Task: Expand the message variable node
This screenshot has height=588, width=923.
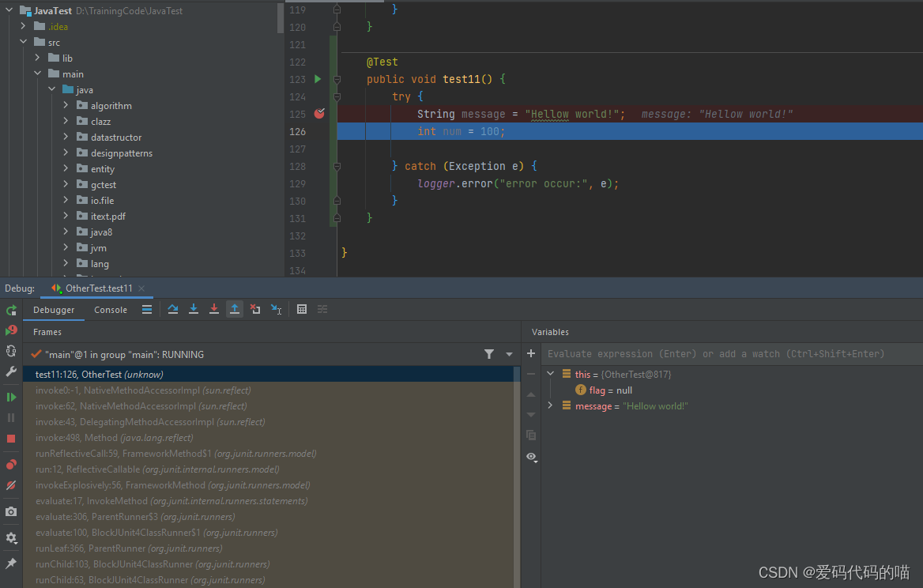Action: (551, 405)
